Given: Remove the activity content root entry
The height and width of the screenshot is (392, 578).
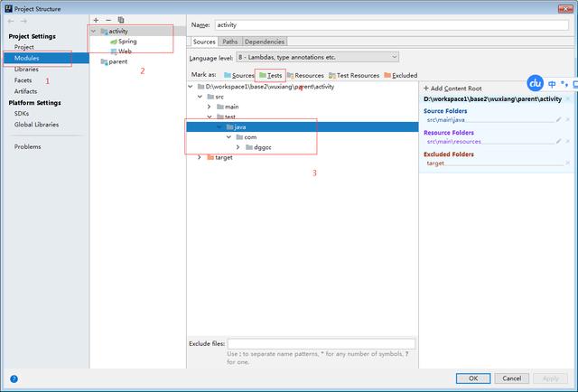Looking at the screenshot, I should (568, 98).
